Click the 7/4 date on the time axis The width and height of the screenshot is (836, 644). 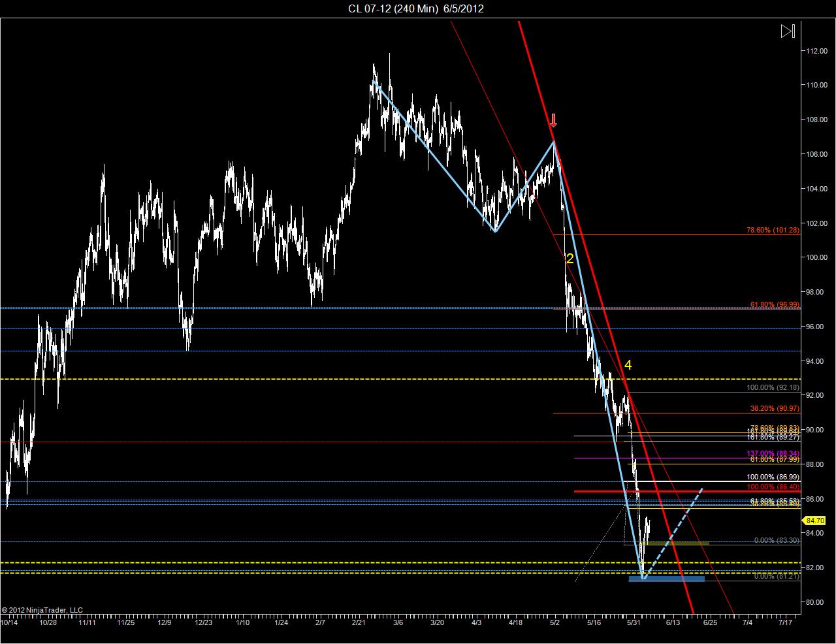pyautogui.click(x=747, y=622)
